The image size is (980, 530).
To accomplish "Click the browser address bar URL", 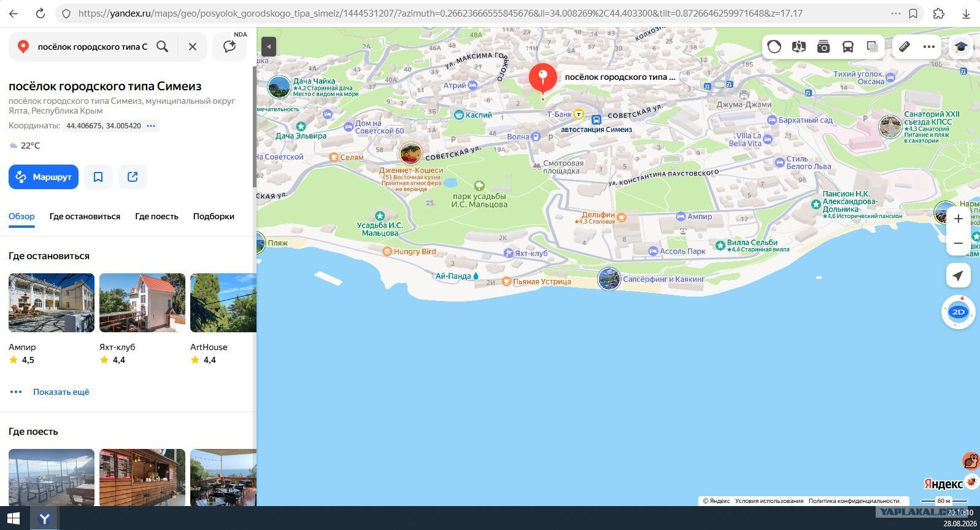I will coord(440,13).
